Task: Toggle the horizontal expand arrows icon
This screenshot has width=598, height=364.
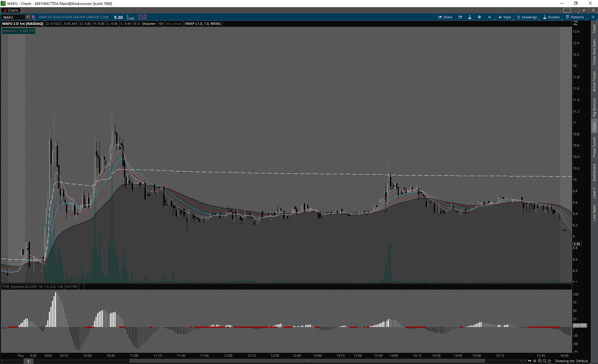Action: 529,361
